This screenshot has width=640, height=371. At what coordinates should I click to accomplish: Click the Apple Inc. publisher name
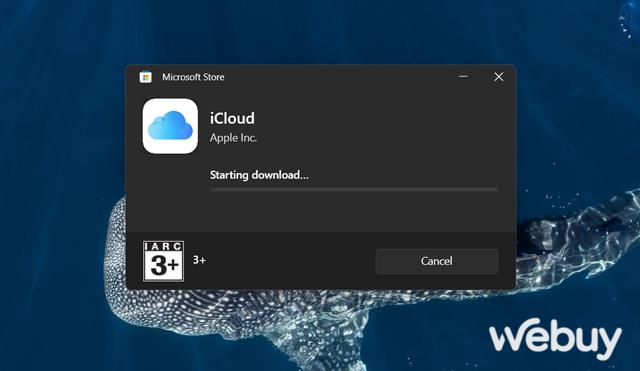pyautogui.click(x=233, y=138)
